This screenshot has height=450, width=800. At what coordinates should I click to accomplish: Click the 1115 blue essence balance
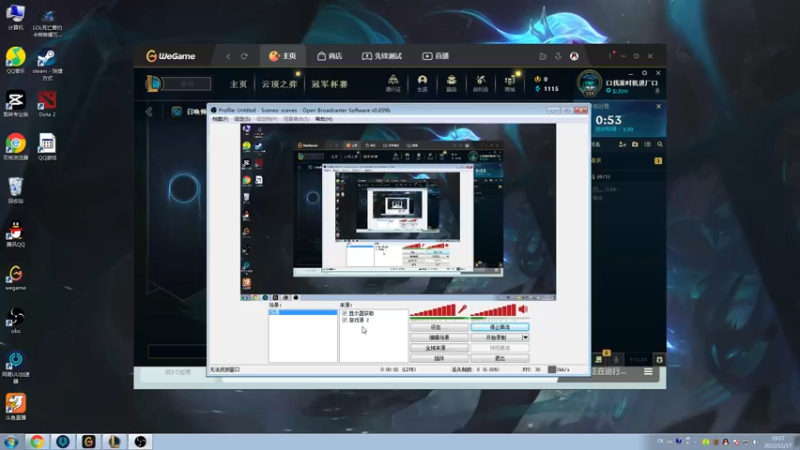[547, 89]
